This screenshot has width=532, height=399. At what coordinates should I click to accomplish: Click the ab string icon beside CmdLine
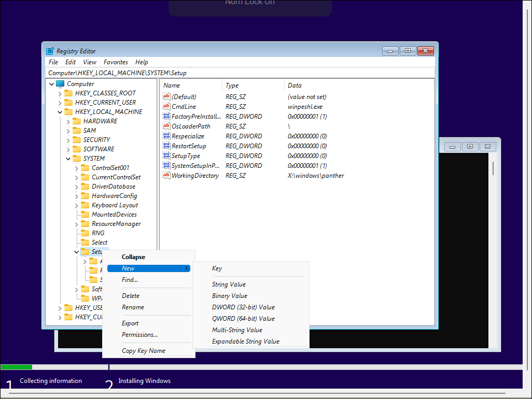pyautogui.click(x=166, y=106)
